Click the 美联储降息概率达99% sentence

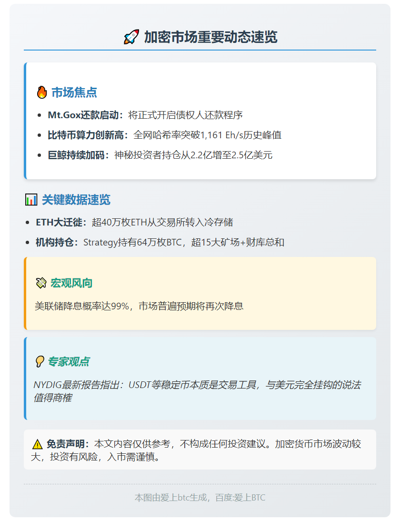pyautogui.click(x=139, y=306)
